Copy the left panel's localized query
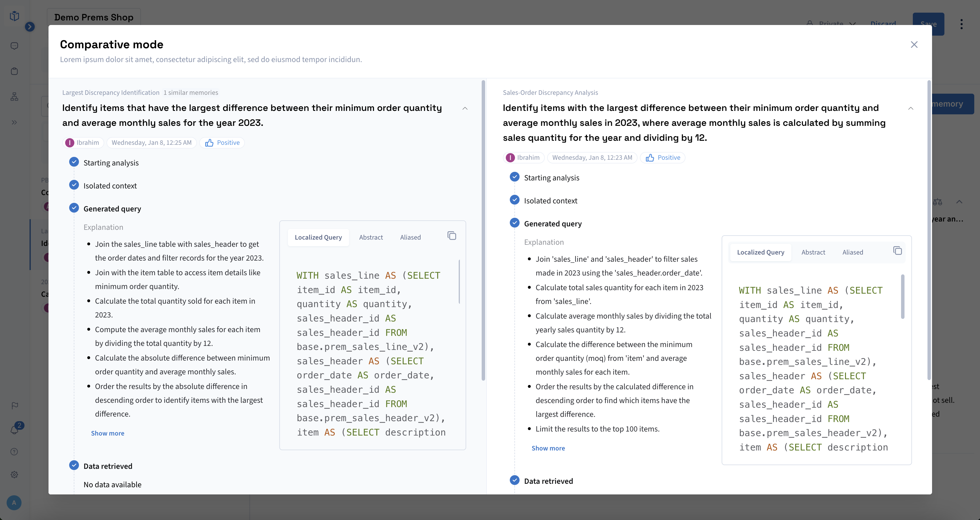This screenshot has height=520, width=980. click(x=452, y=236)
